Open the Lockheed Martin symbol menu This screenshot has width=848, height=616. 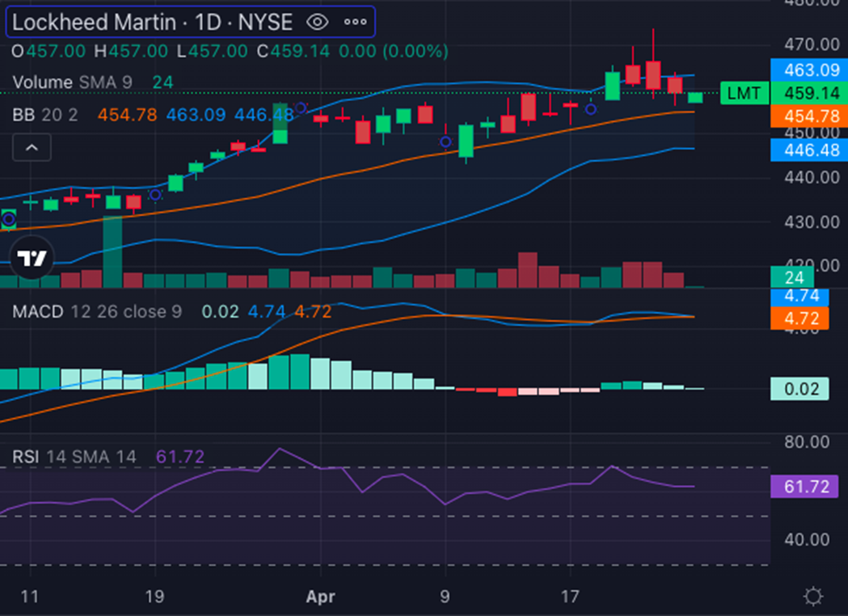89,23
